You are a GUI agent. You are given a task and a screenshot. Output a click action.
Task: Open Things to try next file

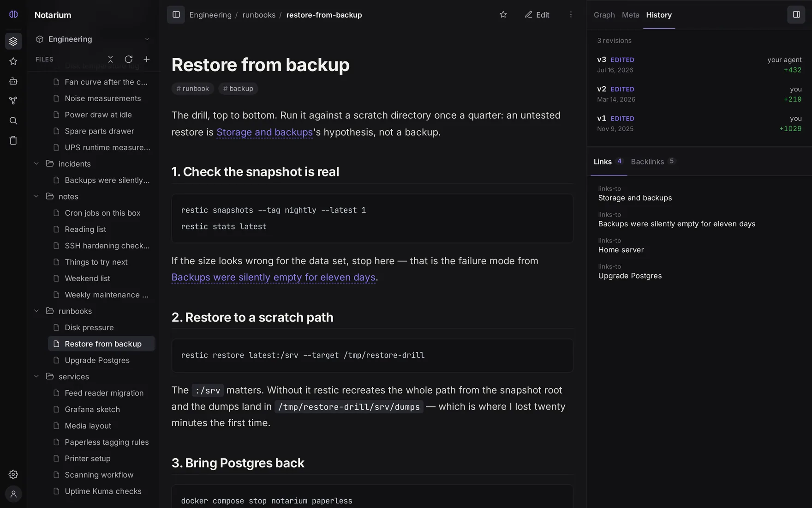pos(101,262)
